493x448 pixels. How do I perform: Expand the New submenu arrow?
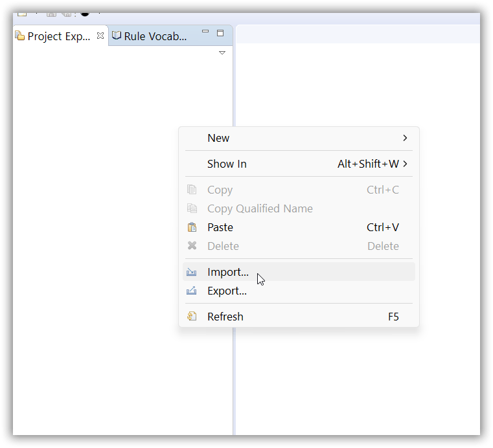coord(405,138)
